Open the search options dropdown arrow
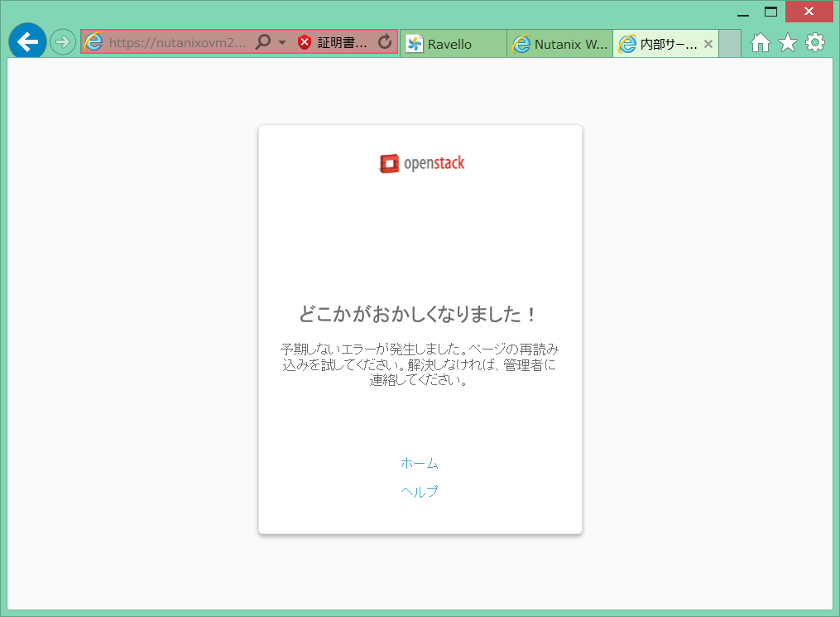This screenshot has width=840, height=617. coord(281,42)
